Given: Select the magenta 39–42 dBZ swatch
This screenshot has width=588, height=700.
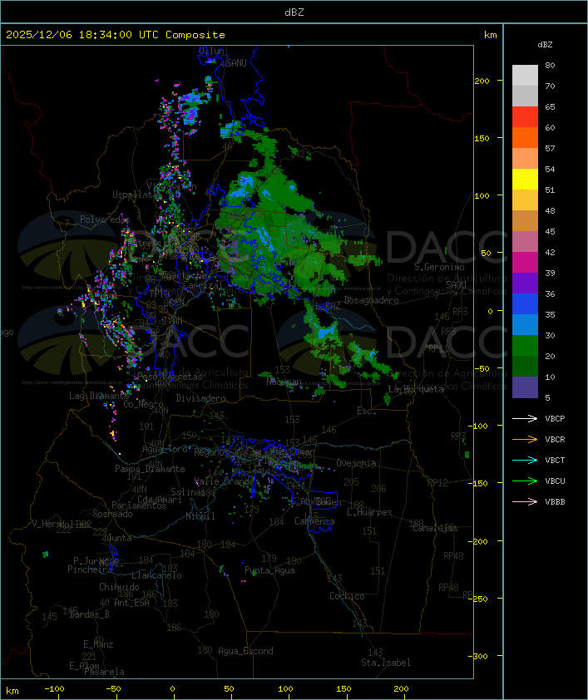Looking at the screenshot, I should click(525, 262).
